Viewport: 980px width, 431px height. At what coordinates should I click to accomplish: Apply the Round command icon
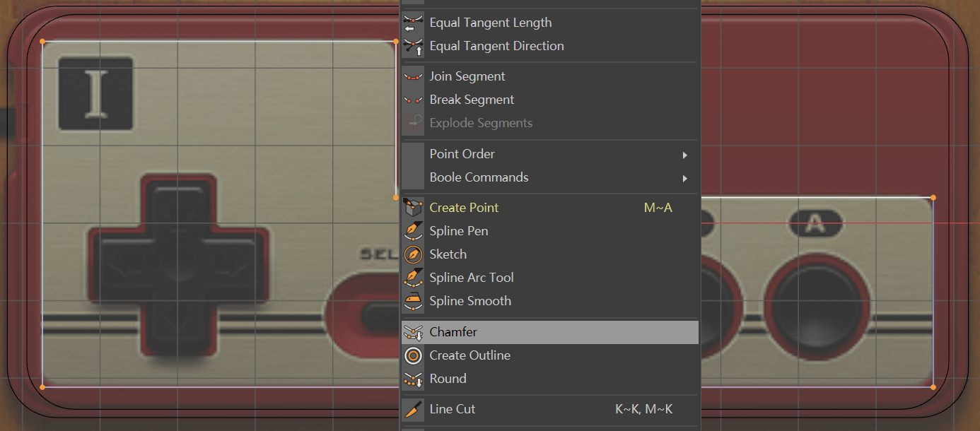tap(413, 379)
